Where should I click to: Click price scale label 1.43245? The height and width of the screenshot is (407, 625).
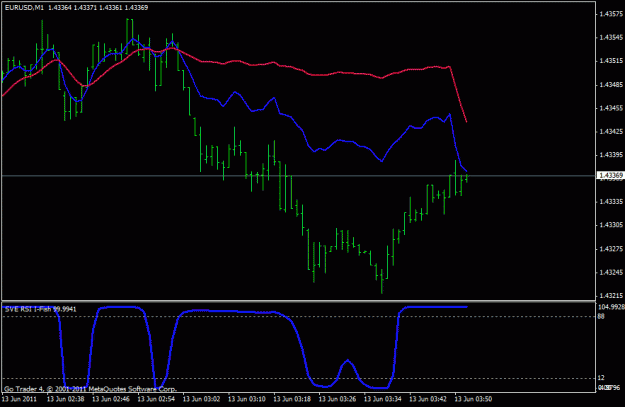tap(611, 272)
